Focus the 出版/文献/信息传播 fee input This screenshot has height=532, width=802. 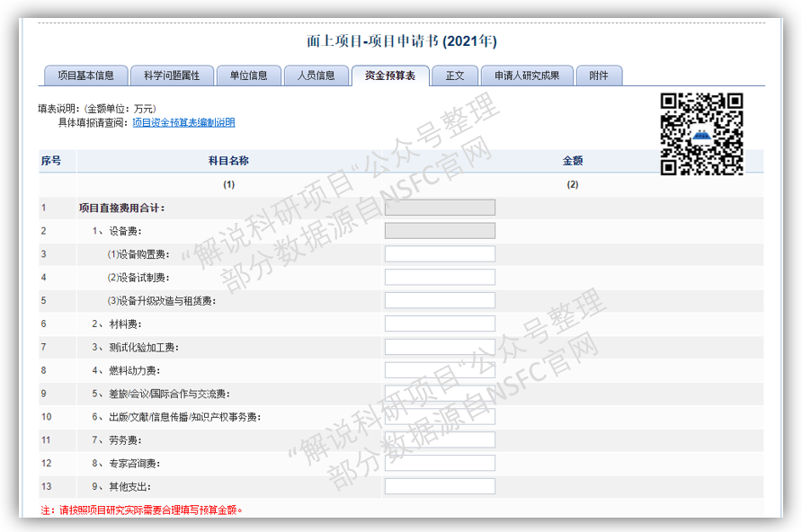click(x=440, y=416)
